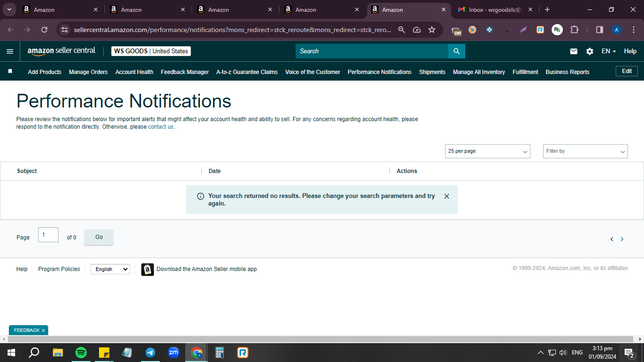The image size is (644, 362).
Task: Bookmark this page with star icon
Action: coord(432,30)
